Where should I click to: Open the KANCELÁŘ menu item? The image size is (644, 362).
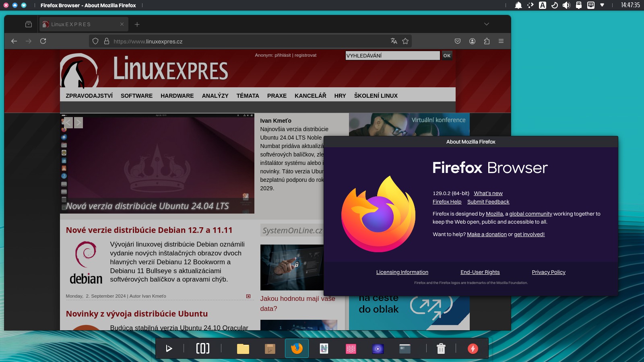(x=310, y=96)
